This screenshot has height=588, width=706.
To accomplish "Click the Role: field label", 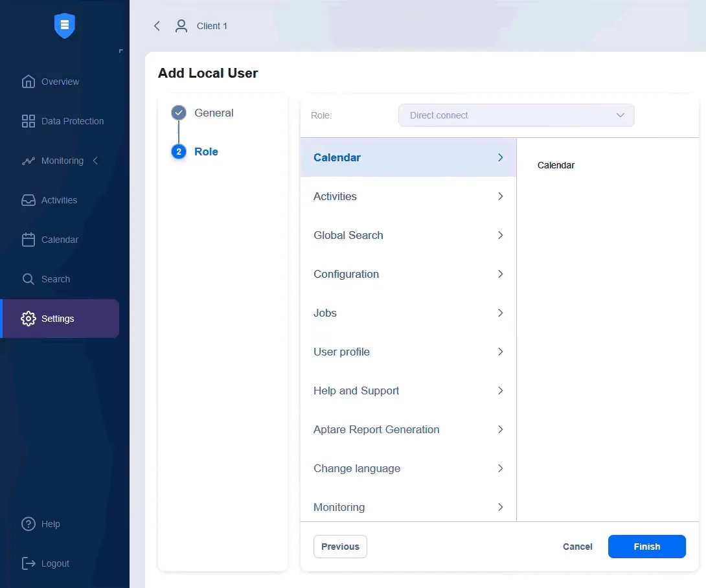I will (x=321, y=115).
